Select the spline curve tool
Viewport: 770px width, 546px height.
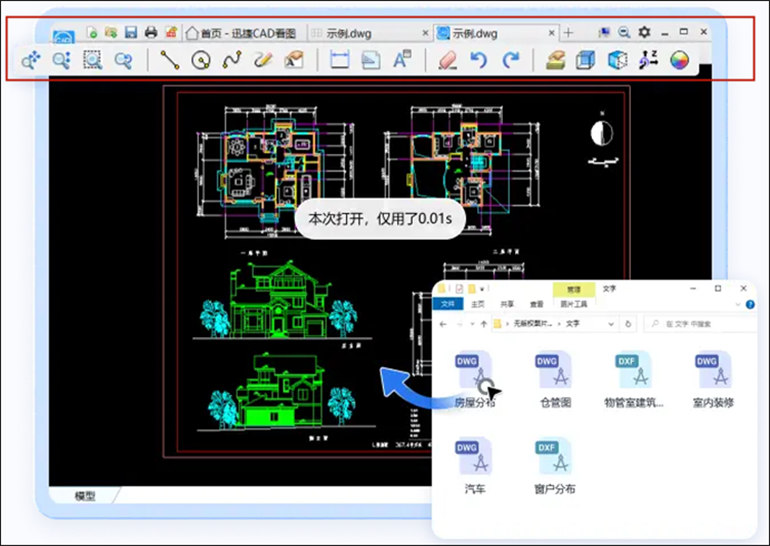[x=232, y=60]
